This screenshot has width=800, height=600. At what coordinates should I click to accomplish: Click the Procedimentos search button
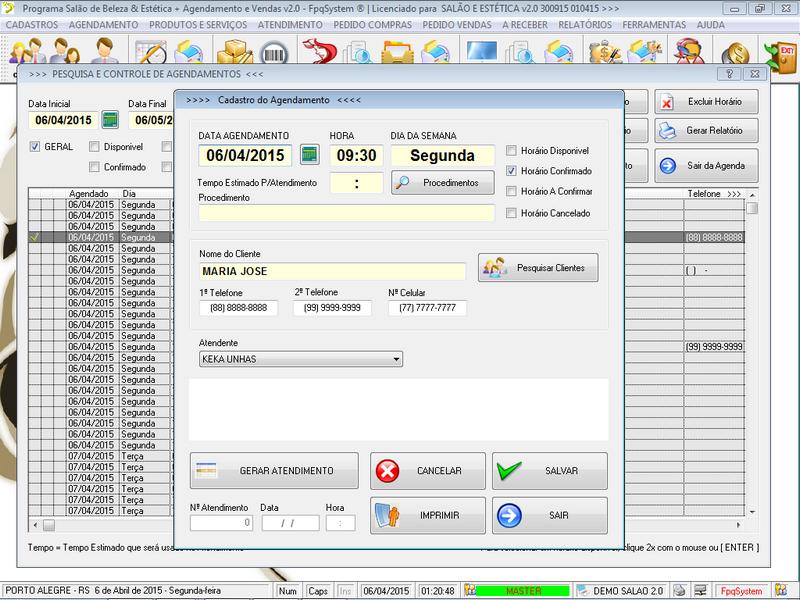(442, 183)
